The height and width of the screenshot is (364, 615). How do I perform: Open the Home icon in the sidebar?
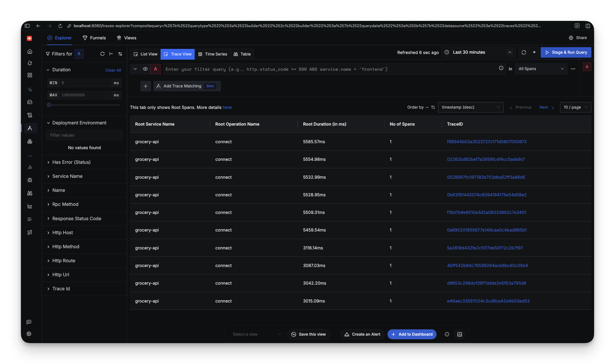(30, 51)
